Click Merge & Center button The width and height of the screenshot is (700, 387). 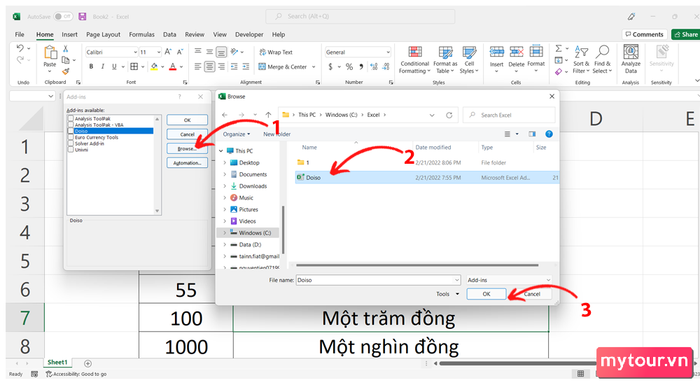[x=287, y=67]
